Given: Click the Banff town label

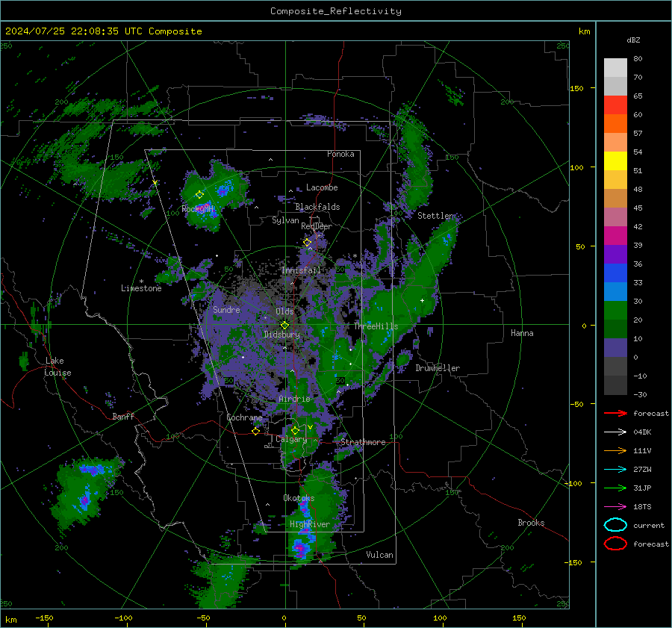Looking at the screenshot, I should click(123, 416).
